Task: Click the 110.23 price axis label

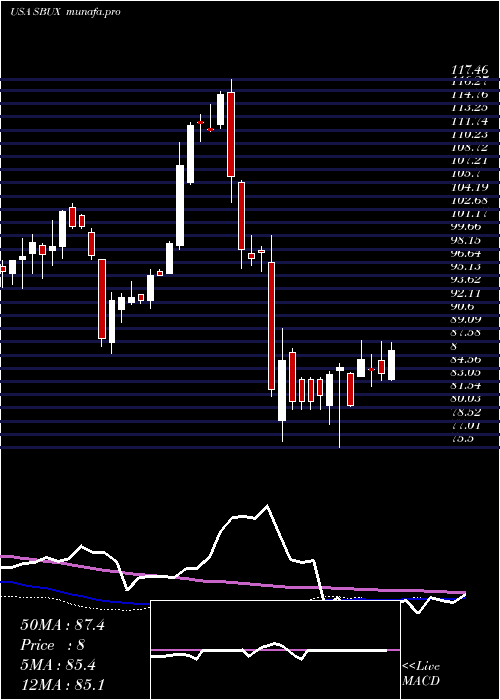Action: coord(470,134)
